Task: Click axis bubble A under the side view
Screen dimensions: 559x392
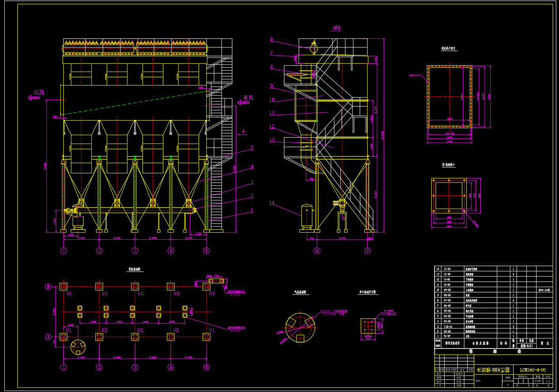Action: [x=317, y=250]
